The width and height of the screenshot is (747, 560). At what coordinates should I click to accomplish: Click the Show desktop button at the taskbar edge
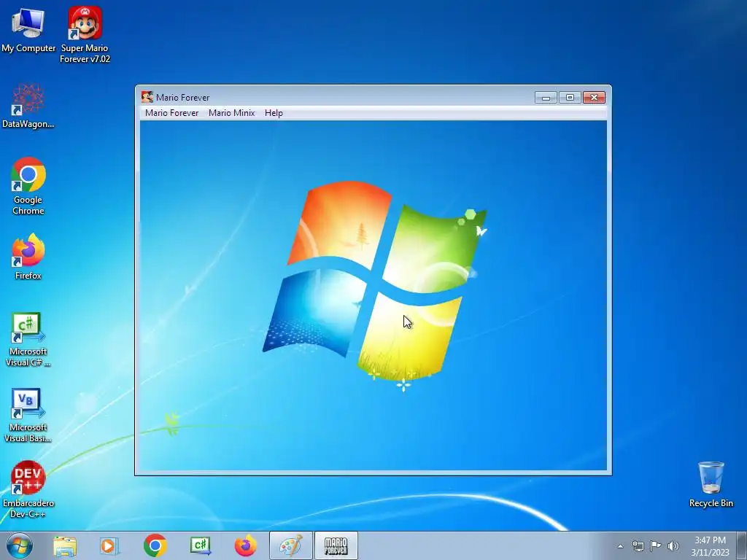(x=742, y=545)
